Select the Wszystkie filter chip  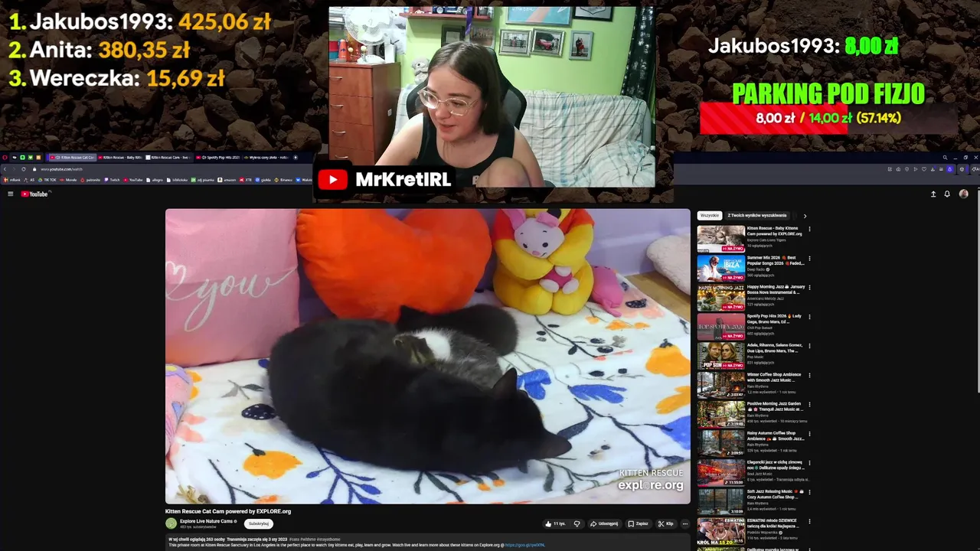coord(710,216)
